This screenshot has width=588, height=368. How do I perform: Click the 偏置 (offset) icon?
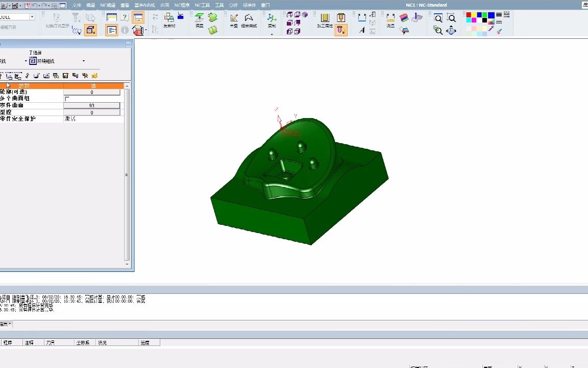tap(200, 19)
